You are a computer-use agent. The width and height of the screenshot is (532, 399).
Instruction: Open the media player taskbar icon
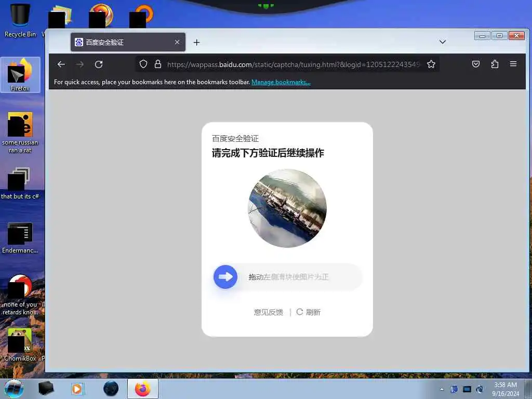[77, 389]
